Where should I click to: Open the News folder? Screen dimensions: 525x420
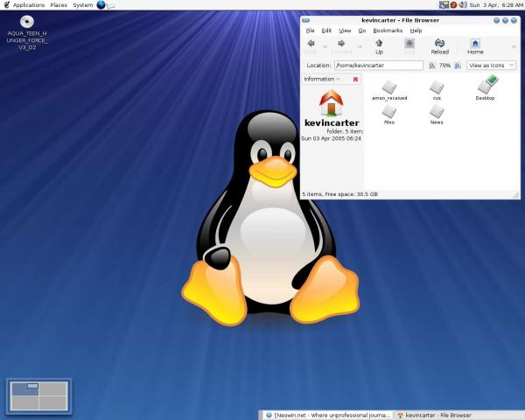437,114
